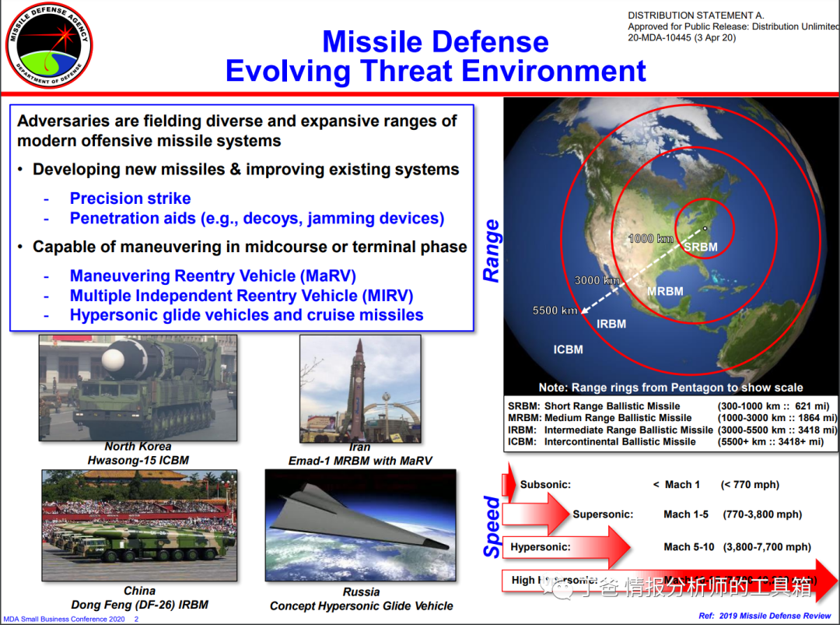Click the '(5500+ km :: 3418+ mi)' value
This screenshot has height=625, width=840.
tap(770, 441)
